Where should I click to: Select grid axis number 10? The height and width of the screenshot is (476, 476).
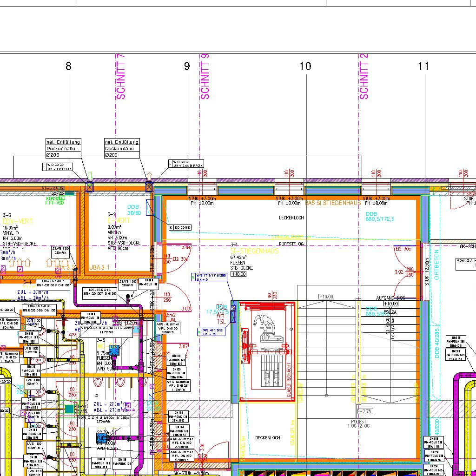tap(305, 66)
